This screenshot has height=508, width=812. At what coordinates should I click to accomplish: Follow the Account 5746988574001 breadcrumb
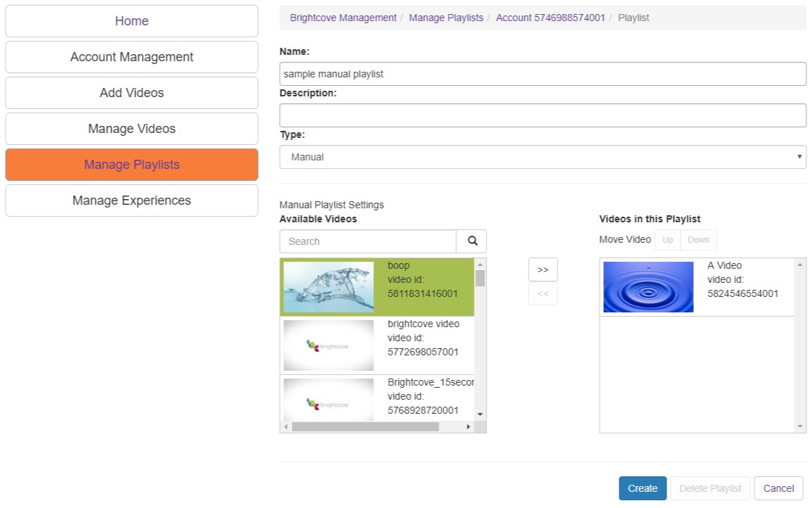click(x=550, y=18)
